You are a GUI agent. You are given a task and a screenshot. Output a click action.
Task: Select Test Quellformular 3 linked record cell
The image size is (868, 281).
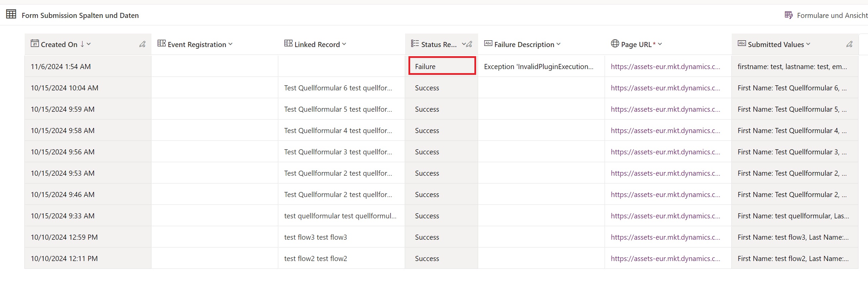(x=342, y=152)
